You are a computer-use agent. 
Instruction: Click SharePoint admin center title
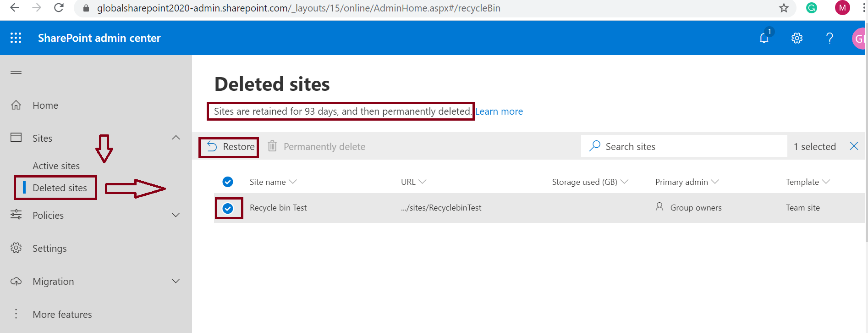pyautogui.click(x=99, y=38)
